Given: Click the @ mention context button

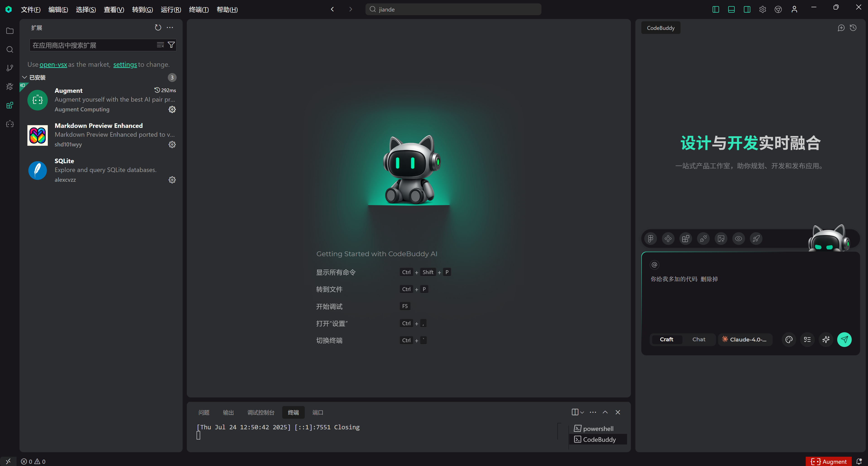Looking at the screenshot, I should pyautogui.click(x=654, y=265).
